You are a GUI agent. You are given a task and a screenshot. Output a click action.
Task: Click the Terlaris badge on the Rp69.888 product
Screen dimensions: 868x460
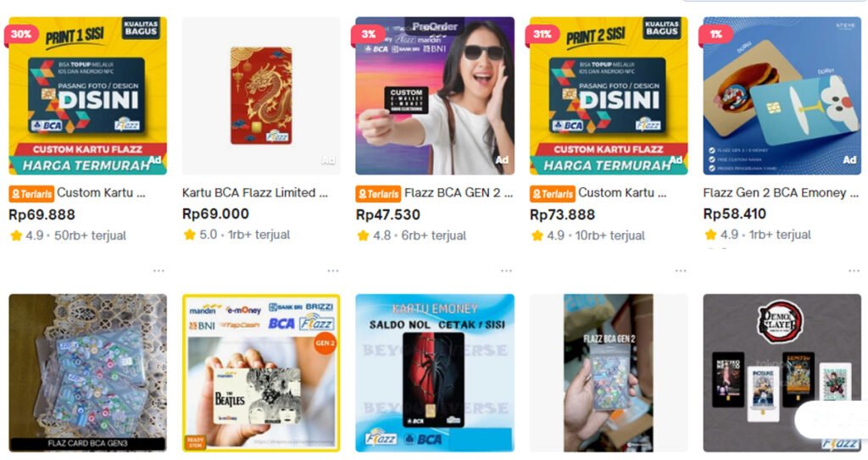31,194
